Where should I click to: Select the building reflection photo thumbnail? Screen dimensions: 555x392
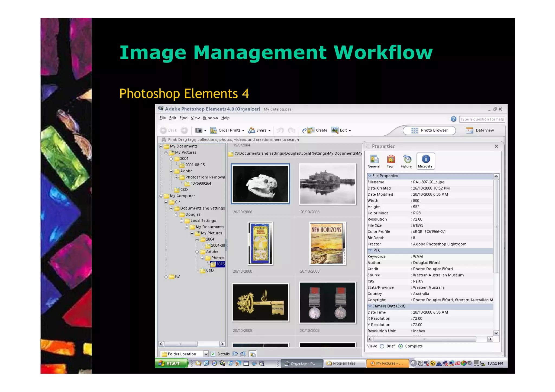point(327,184)
